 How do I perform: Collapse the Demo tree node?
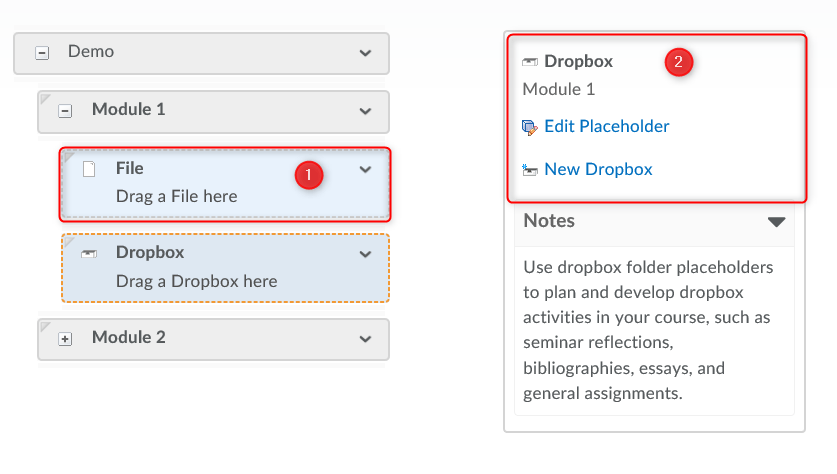point(42,53)
